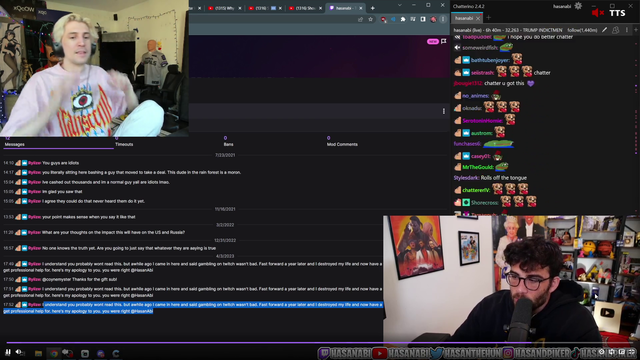Screen dimensions: 640x360
Task: Open the three-dot menu on the user card
Action: pyautogui.click(x=444, y=111)
